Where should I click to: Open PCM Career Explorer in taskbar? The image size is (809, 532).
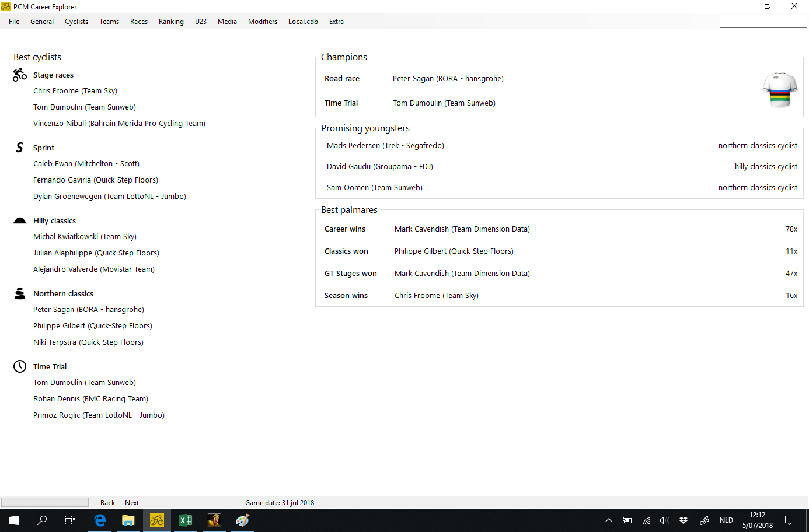coord(157,520)
